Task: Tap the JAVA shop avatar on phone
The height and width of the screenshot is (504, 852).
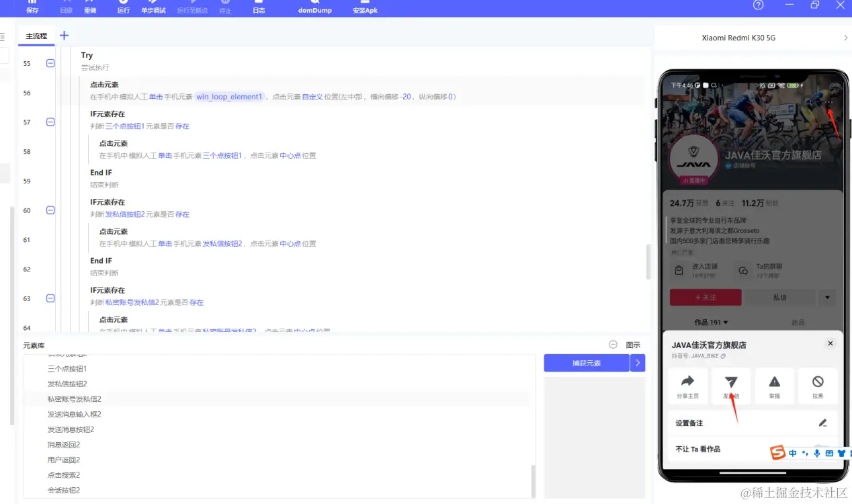Action: [694, 157]
